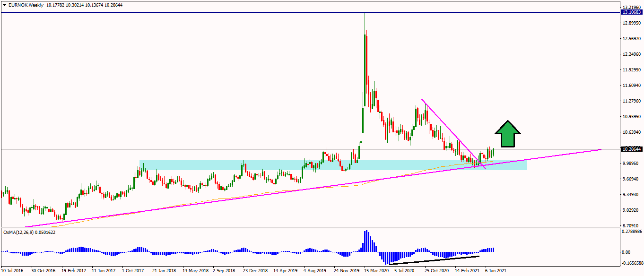644x276 pixels.
Task: Click the 11.27960 price axis label
Action: (x=632, y=101)
